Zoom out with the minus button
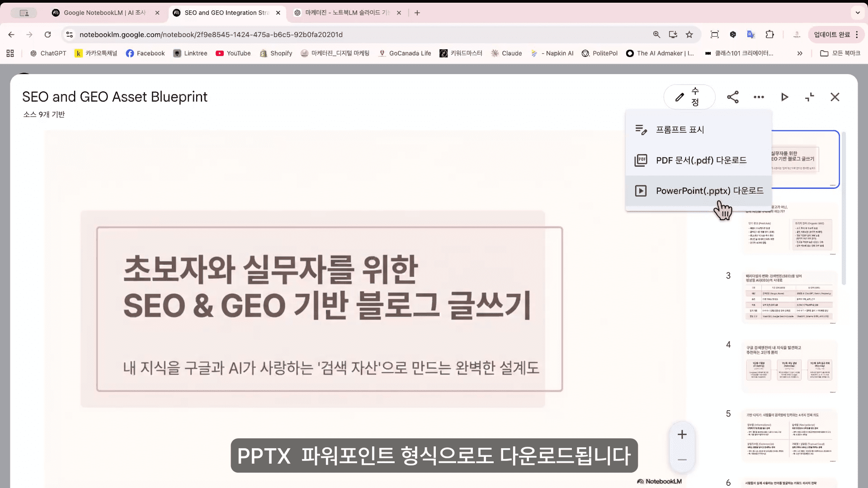Screen dimensions: 868x488 point(682,460)
